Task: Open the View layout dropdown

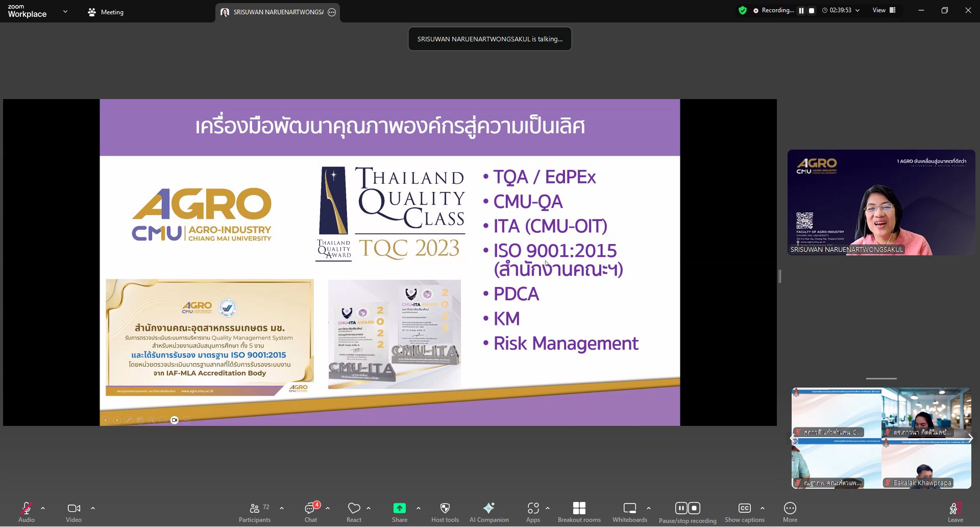Action: [884, 10]
